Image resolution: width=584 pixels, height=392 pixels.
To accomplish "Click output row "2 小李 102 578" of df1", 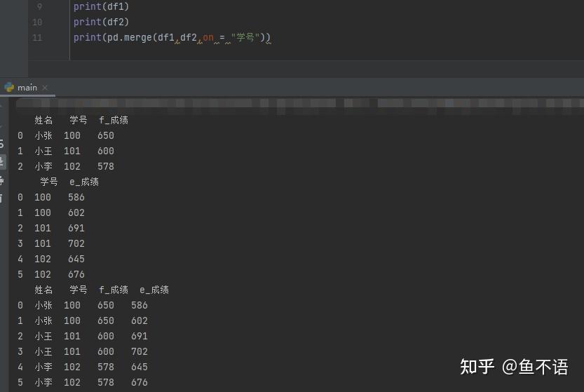I will point(66,167).
